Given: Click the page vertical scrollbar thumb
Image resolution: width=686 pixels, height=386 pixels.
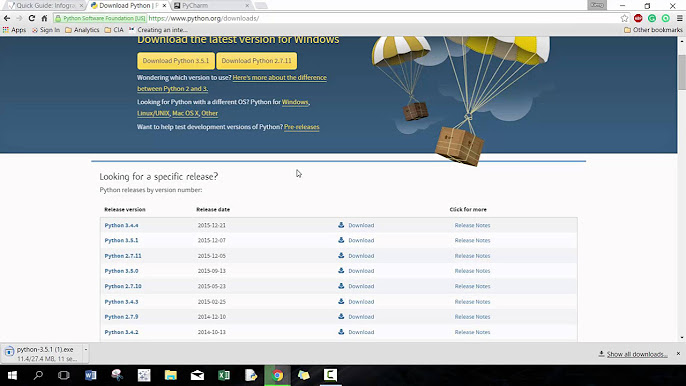Looking at the screenshot, I should pyautogui.click(x=682, y=72).
